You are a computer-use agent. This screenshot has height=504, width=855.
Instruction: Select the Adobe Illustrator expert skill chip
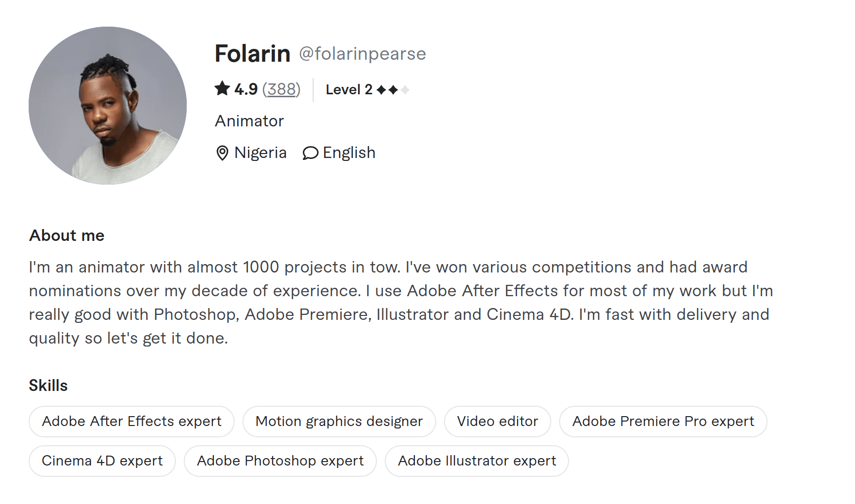pos(477,461)
